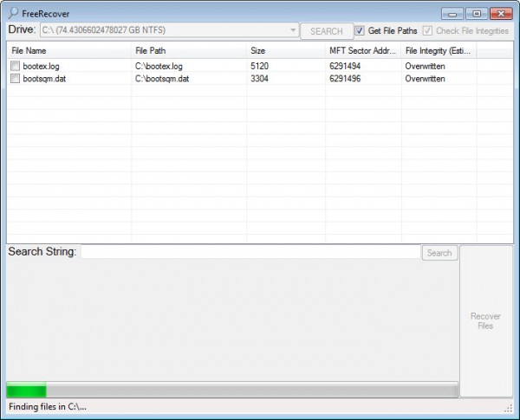The image size is (520, 420).
Task: Sort by the MFT Sector Address column header
Action: tap(362, 50)
